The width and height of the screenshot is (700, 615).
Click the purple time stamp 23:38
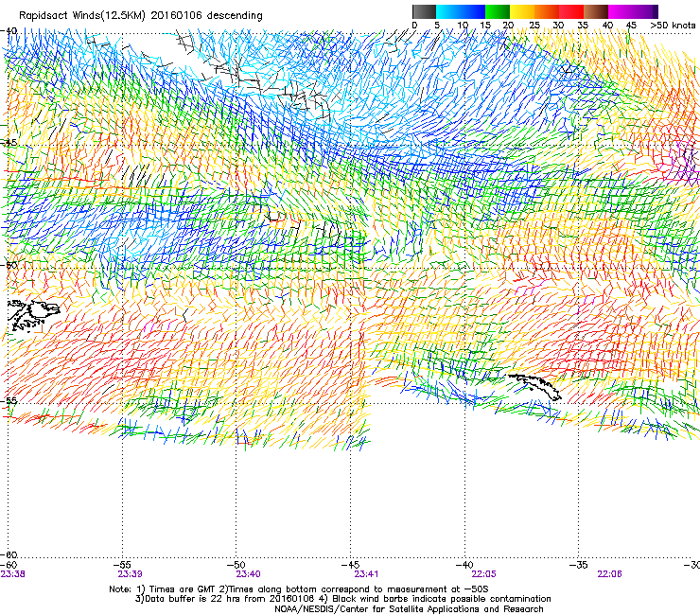(x=13, y=574)
